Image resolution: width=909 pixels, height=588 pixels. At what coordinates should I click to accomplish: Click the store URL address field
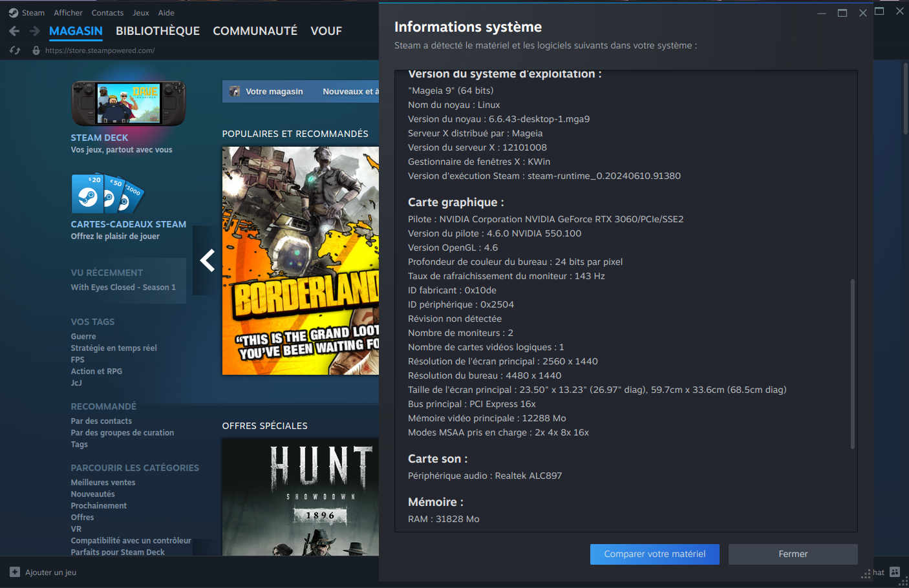[x=100, y=50]
